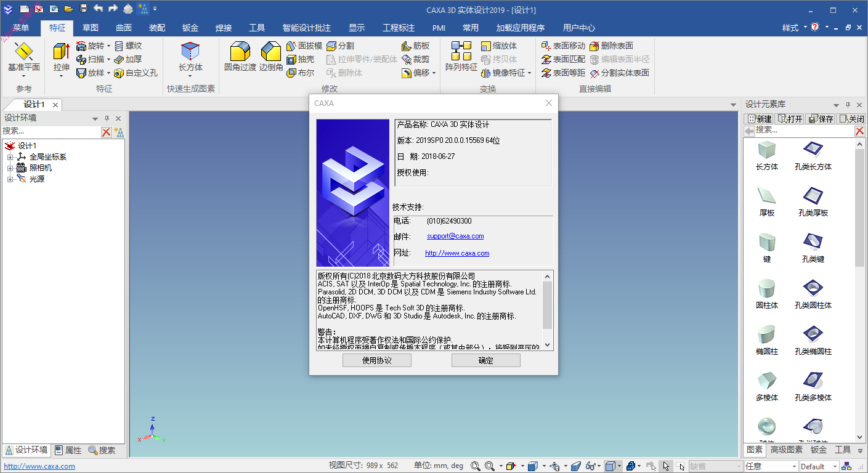Click the 保存 button in 设计元素库
This screenshot has width=868, height=473.
821,119
